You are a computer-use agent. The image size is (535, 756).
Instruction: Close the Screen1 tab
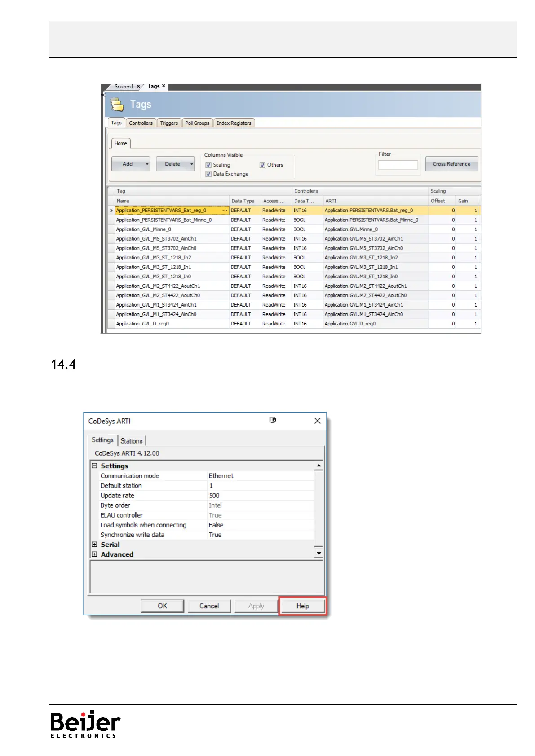coord(138,87)
